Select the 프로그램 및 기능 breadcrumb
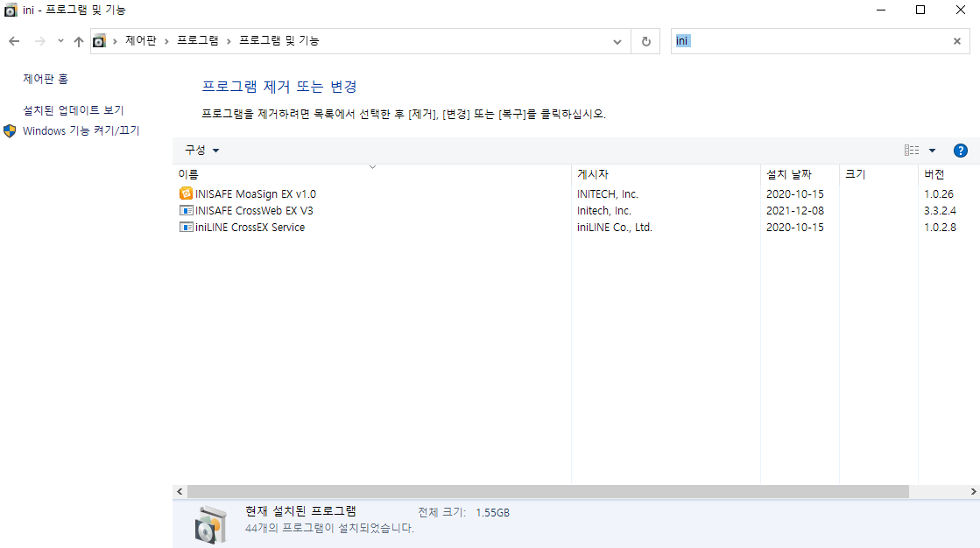Viewport: 980px width, 548px height. coord(278,40)
